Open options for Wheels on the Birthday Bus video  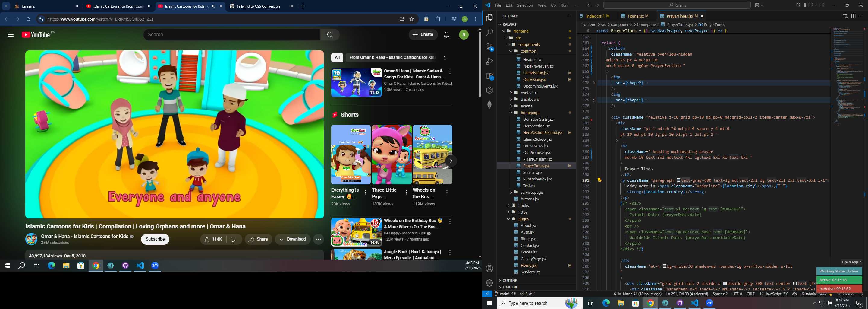449,221
